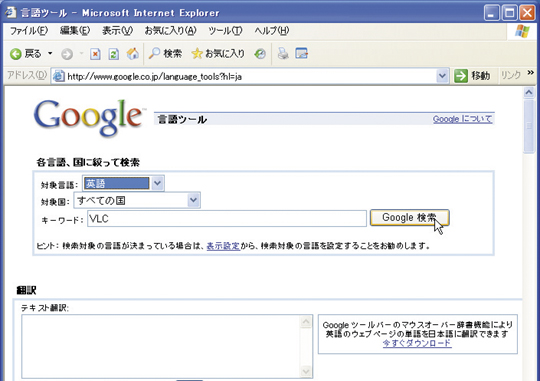The height and width of the screenshot is (381, 540).
Task: Open the 検索 search toolbar button
Action: click(x=165, y=53)
